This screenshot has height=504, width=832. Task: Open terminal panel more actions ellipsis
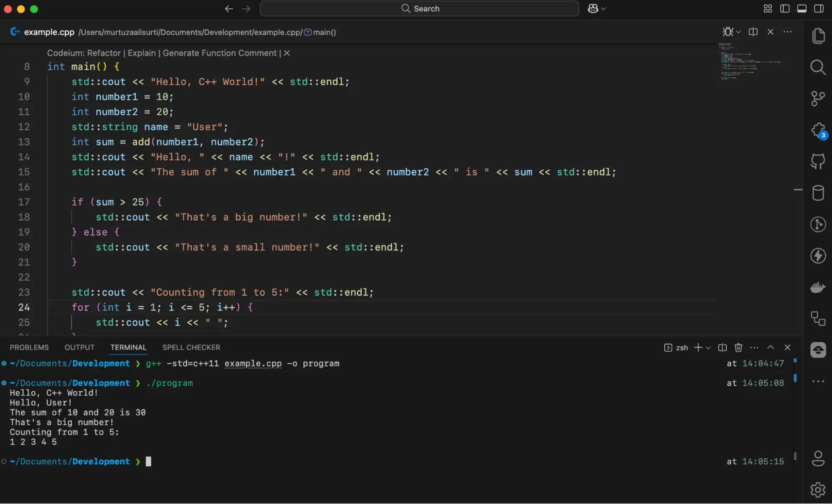(754, 348)
